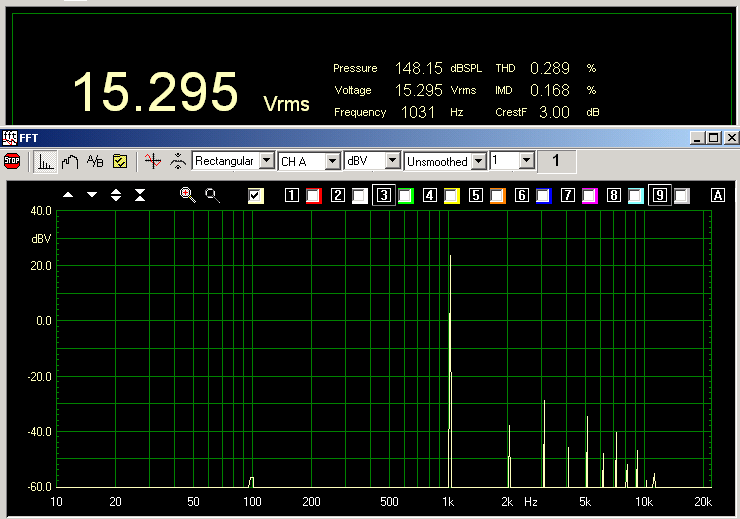Click the yellow checkmark settings icon
Image resolution: width=740 pixels, height=519 pixels.
[x=120, y=160]
